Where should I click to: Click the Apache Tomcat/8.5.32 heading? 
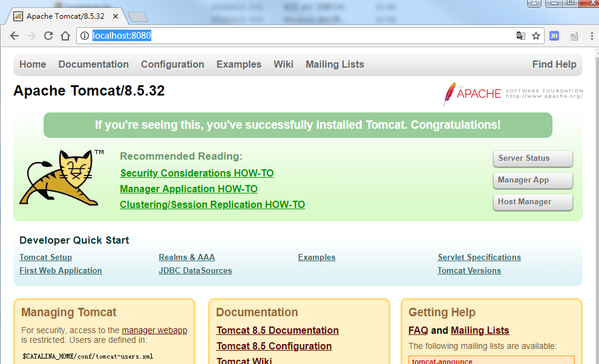point(89,91)
